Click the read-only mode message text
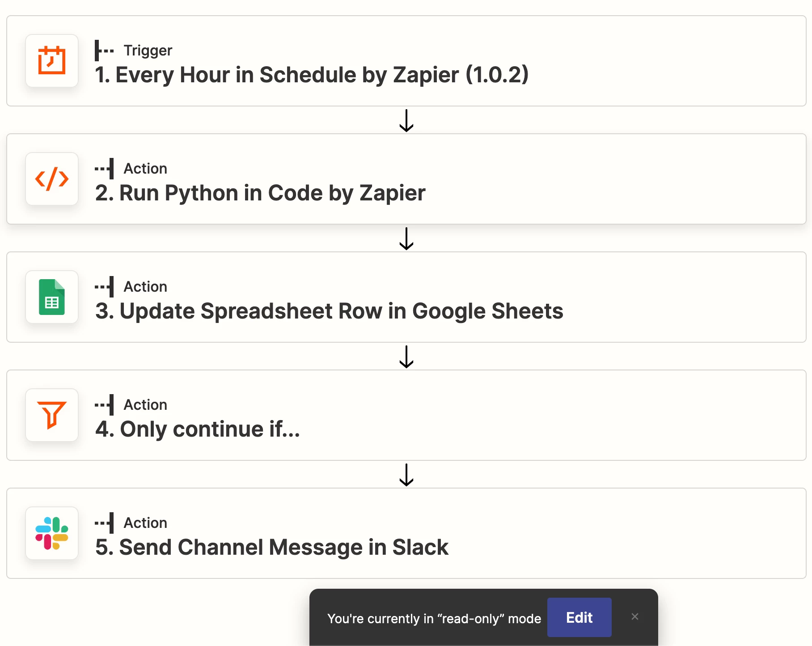812x646 pixels. (x=434, y=619)
